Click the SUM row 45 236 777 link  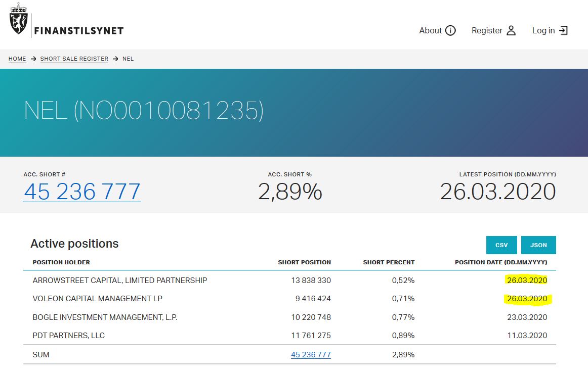tap(311, 355)
